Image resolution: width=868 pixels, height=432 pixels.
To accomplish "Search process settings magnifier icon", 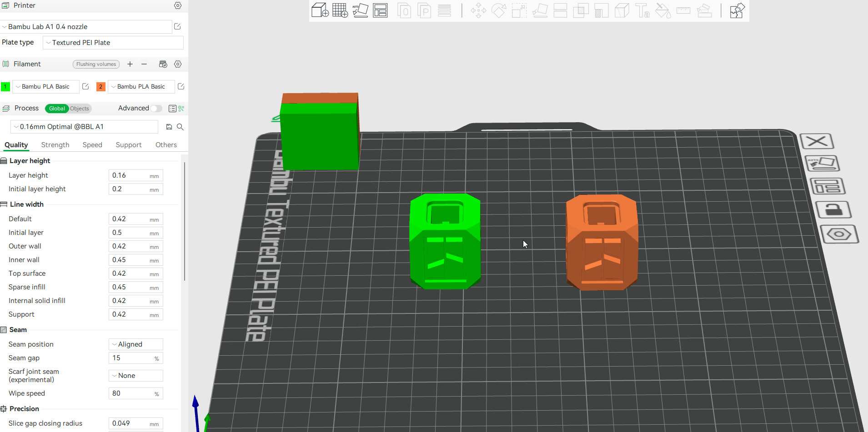I will [180, 127].
